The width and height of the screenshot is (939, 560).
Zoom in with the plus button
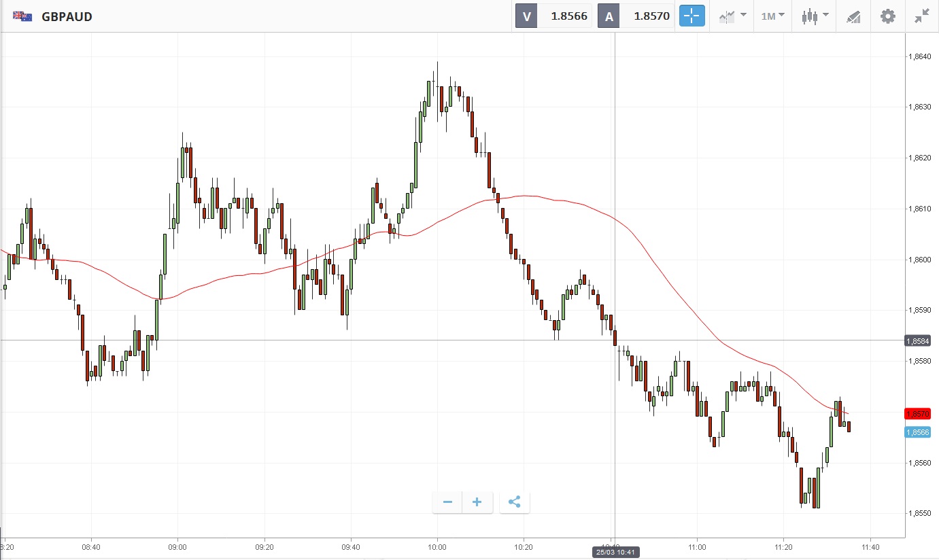[x=477, y=502]
